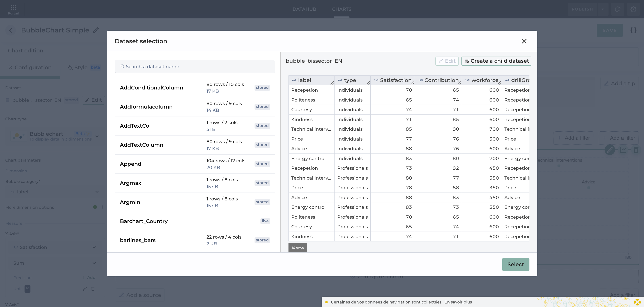Click the Energy control Professionals row label cell

311,207
